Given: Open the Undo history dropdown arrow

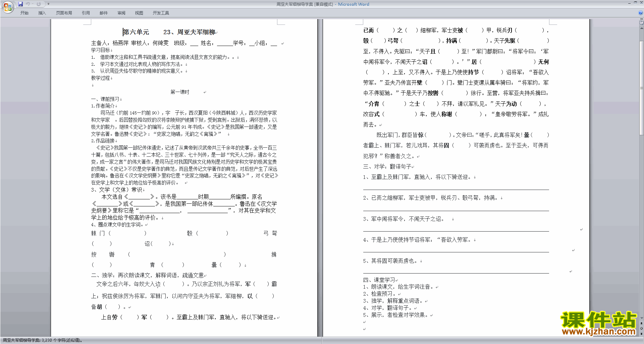Looking at the screenshot, I should pos(33,4).
